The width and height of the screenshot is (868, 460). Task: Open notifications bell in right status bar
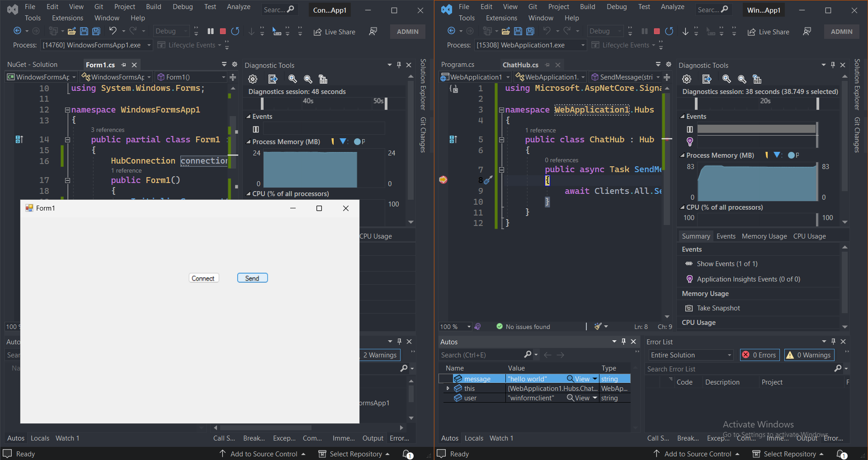841,454
